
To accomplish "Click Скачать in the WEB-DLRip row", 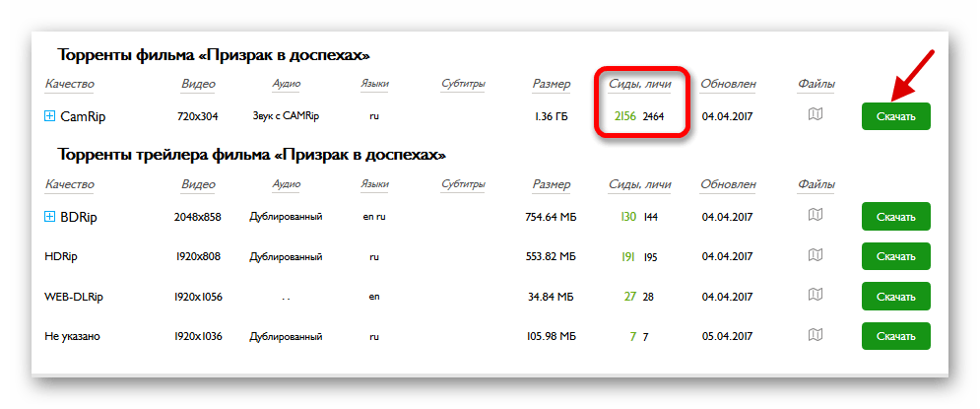I will point(895,296).
